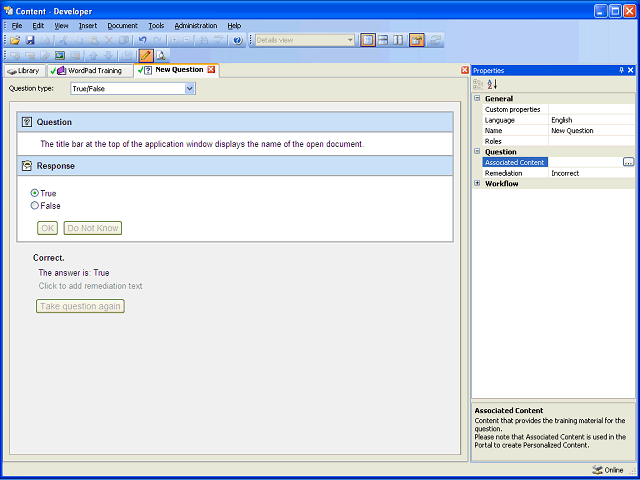The height and width of the screenshot is (480, 640).
Task: Switch to horizontal split layout icon
Action: (383, 40)
